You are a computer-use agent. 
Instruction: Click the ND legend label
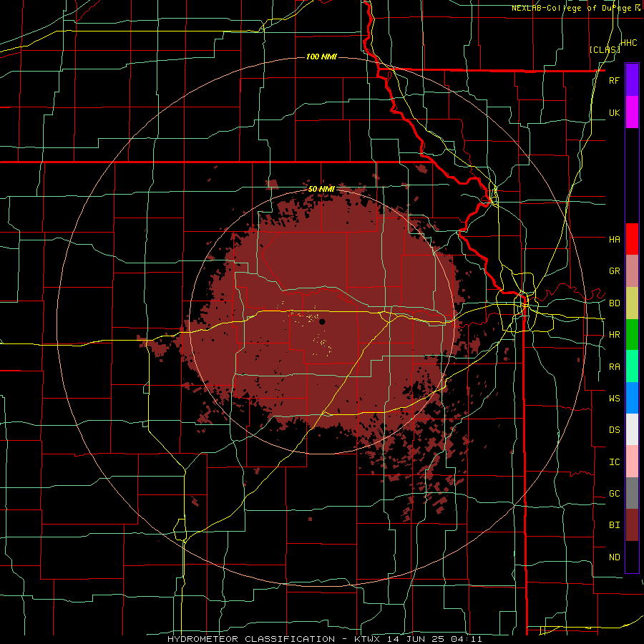pos(614,557)
